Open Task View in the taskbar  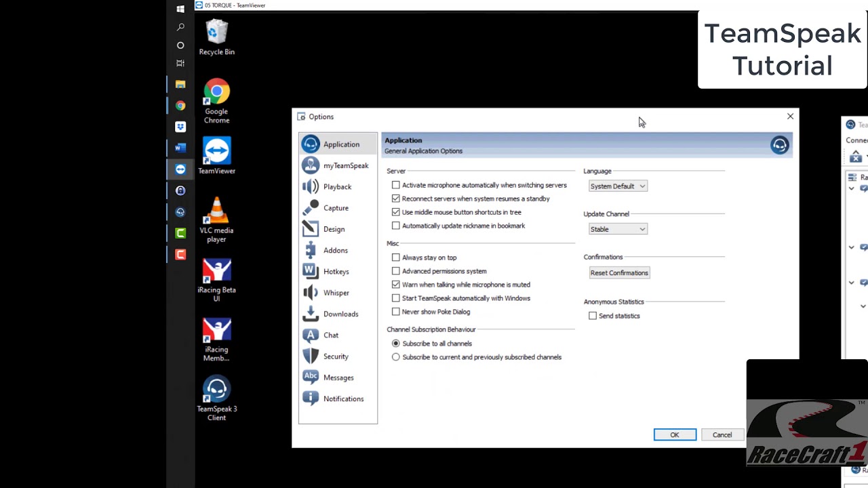[x=180, y=63]
